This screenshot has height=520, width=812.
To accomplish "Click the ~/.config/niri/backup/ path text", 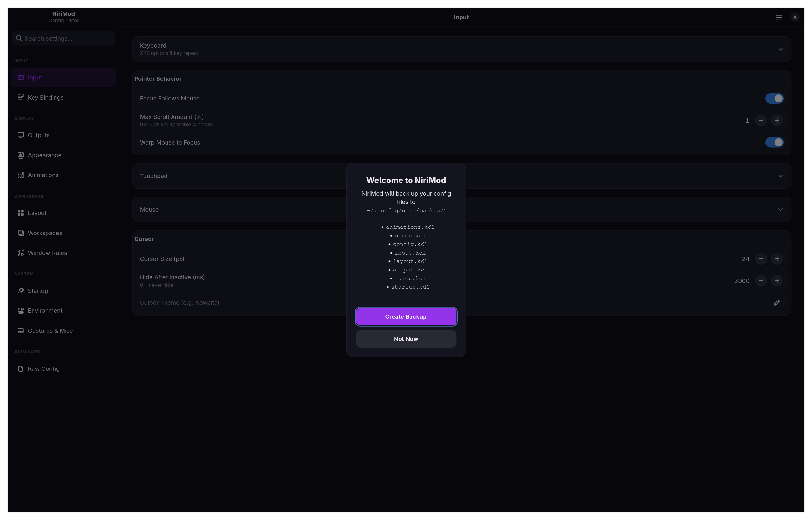I will (406, 210).
